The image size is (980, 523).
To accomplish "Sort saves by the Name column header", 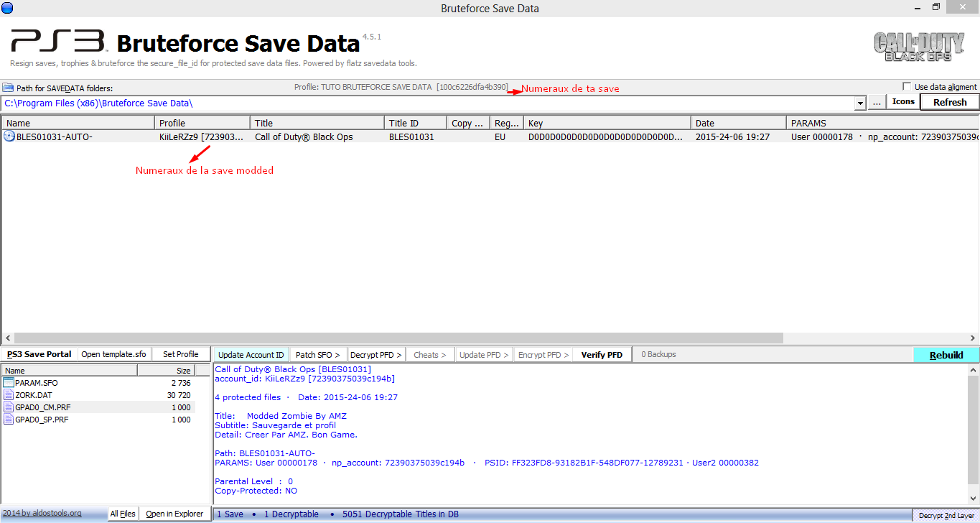I will click(78, 123).
